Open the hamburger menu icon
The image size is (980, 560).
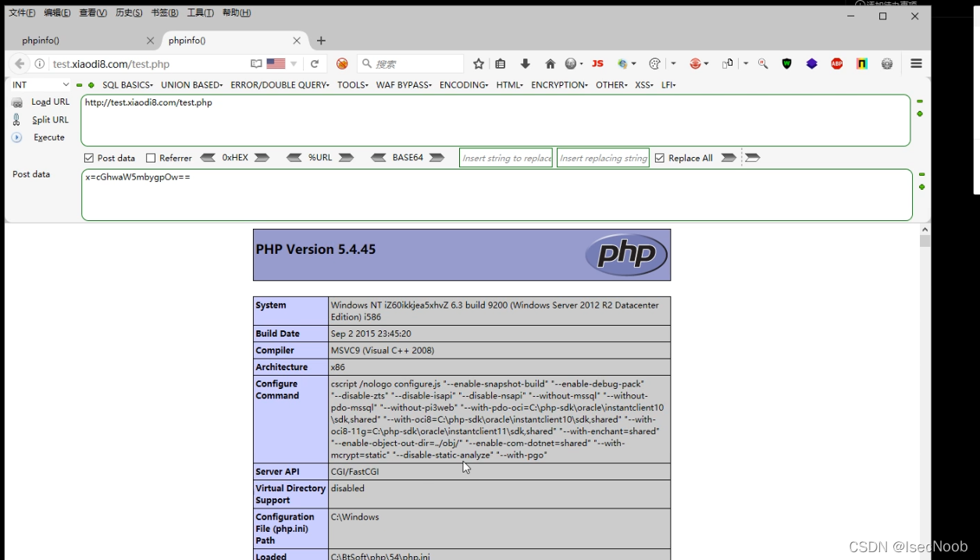point(916,64)
